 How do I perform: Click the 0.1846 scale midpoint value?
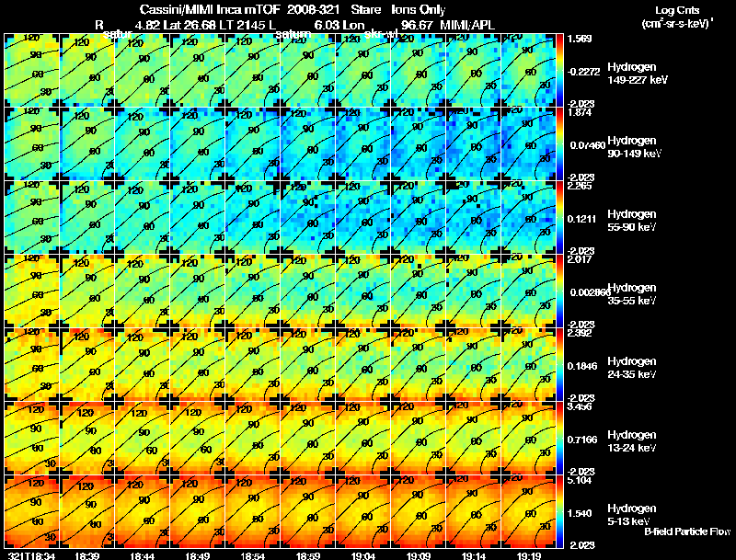[x=581, y=366]
